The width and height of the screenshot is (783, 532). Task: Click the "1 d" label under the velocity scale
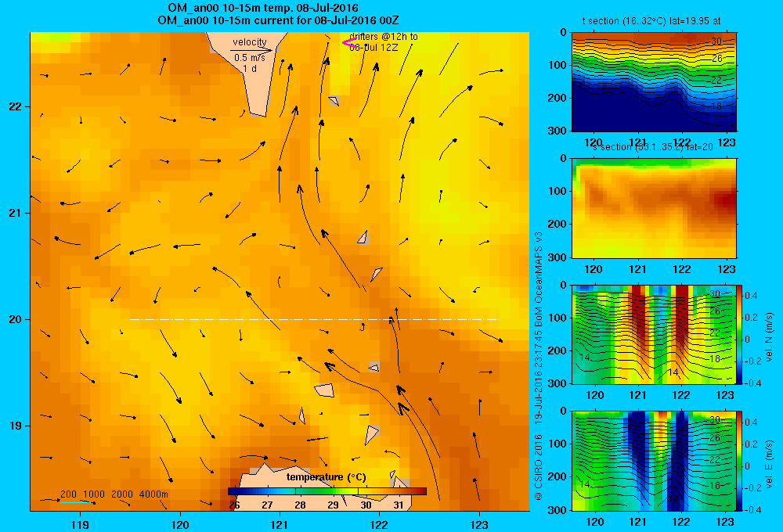click(250, 68)
